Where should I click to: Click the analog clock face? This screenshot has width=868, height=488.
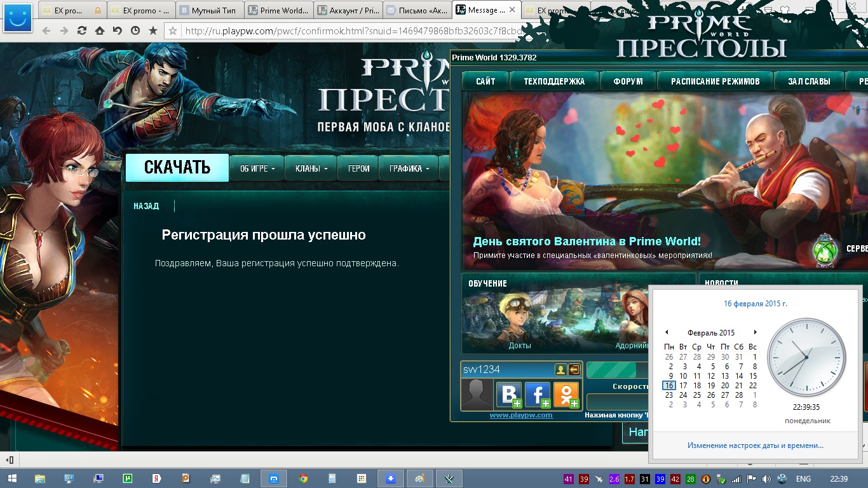point(806,358)
